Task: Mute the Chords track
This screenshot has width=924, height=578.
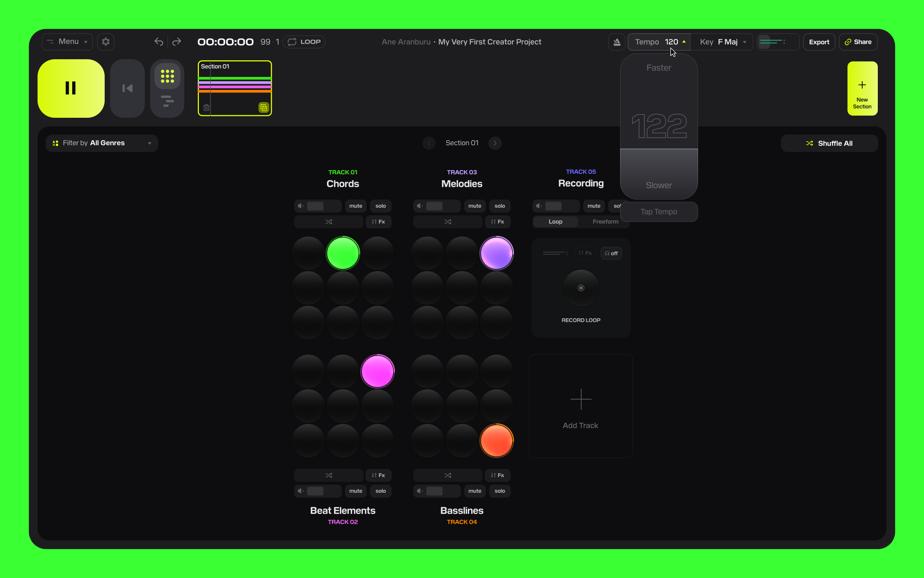Action: pos(356,206)
